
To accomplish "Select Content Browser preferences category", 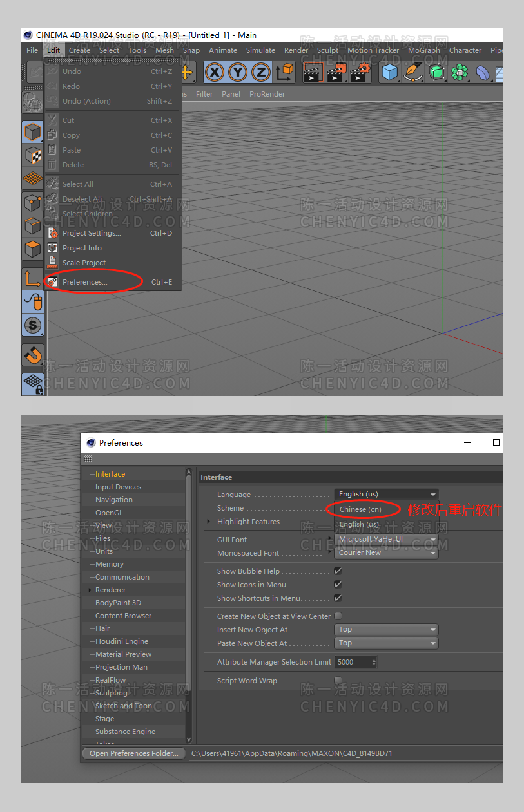I will tap(124, 616).
